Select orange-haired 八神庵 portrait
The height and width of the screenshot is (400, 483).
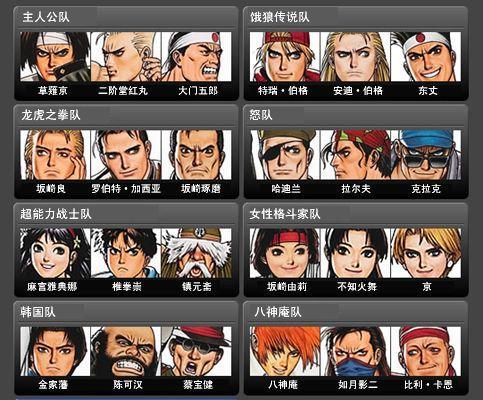(285, 351)
